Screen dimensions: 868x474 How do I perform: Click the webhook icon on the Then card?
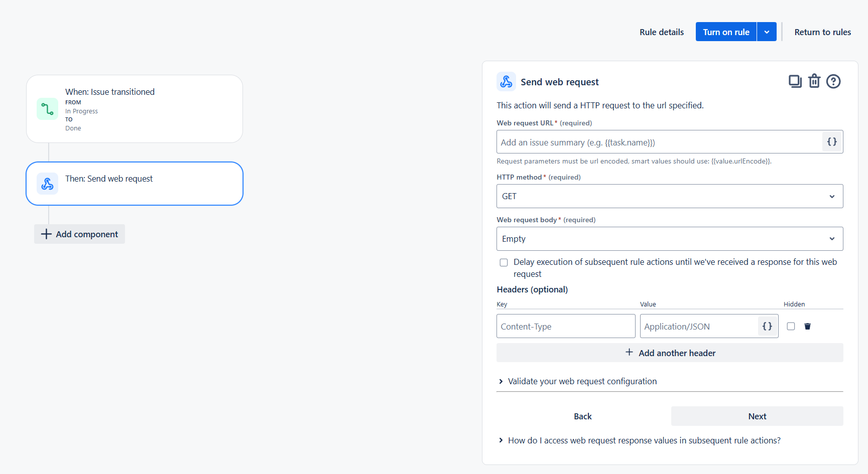point(47,184)
